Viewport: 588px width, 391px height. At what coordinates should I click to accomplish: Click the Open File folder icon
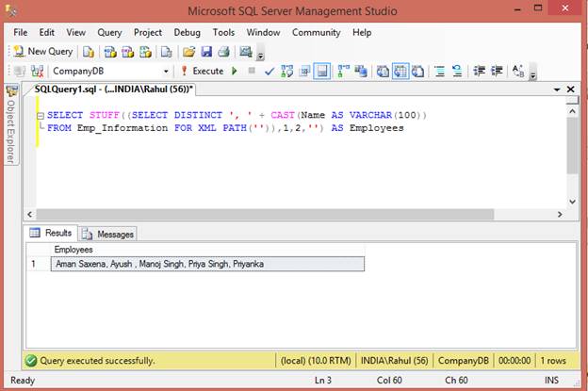pos(189,52)
